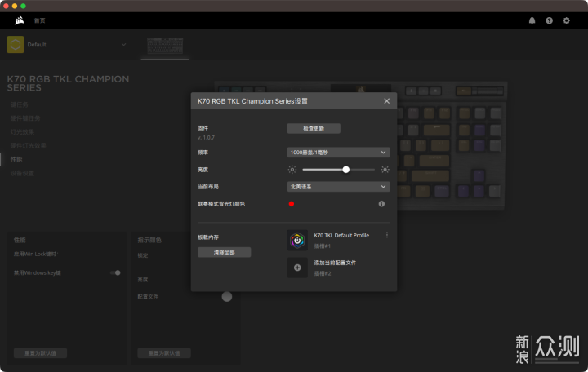Open the K70 TKL Default Profile options menu
The image size is (588, 372).
coord(386,235)
